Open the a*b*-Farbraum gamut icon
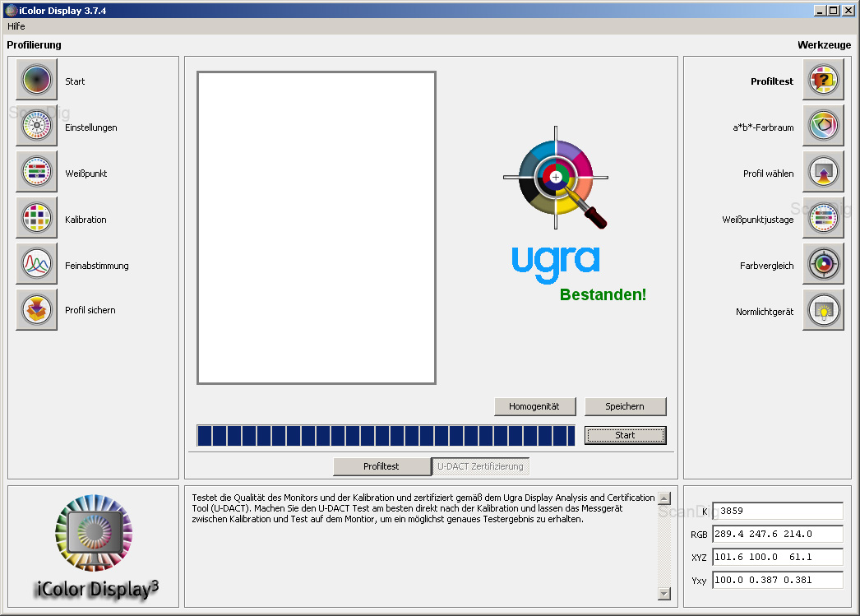860x616 pixels. click(823, 126)
